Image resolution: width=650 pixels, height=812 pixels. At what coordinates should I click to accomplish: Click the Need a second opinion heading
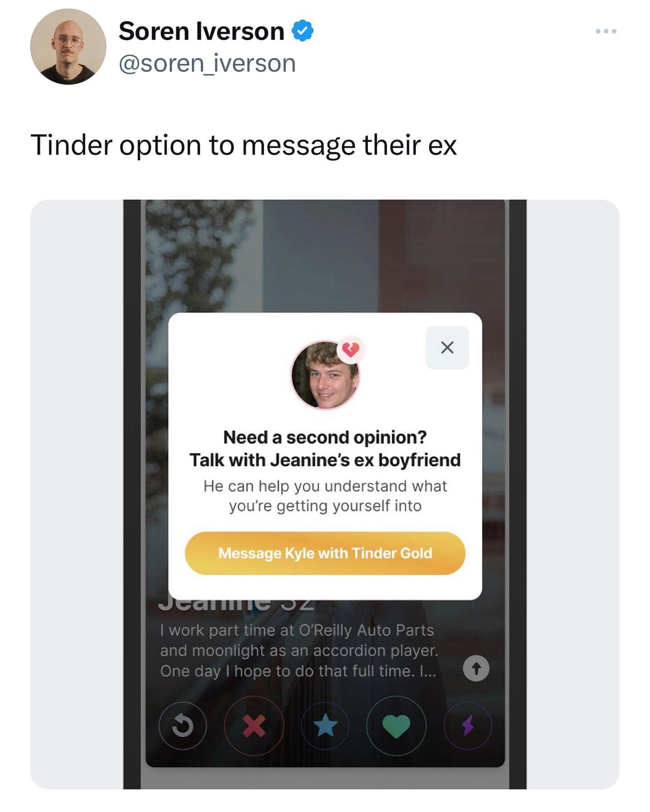(x=325, y=437)
